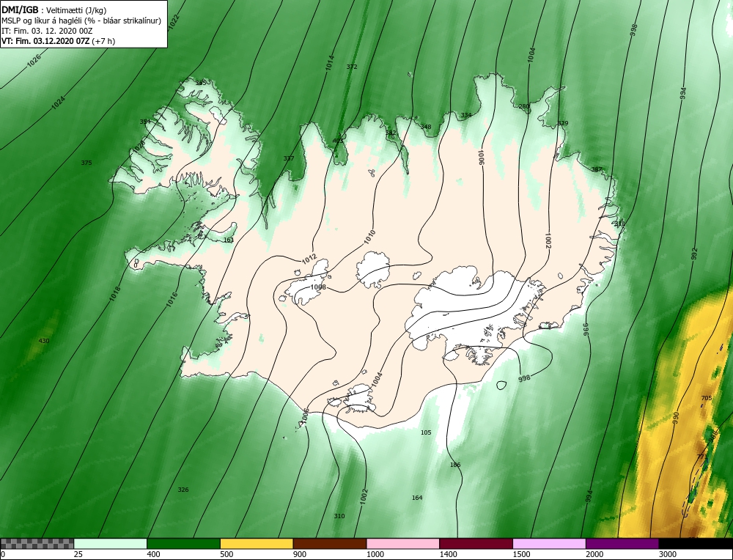Viewport: 733px width, 560px height.
Task: Click the map value '372'
Action: coord(352,67)
